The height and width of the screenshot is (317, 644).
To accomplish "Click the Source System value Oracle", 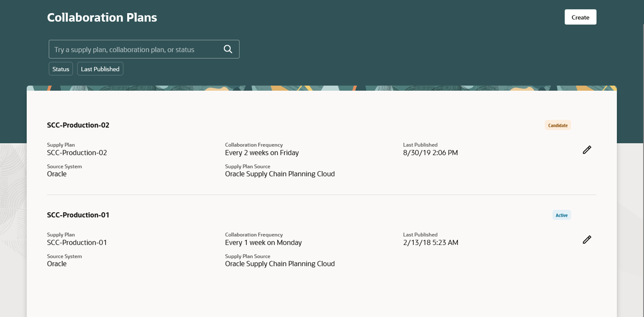I will (57, 174).
